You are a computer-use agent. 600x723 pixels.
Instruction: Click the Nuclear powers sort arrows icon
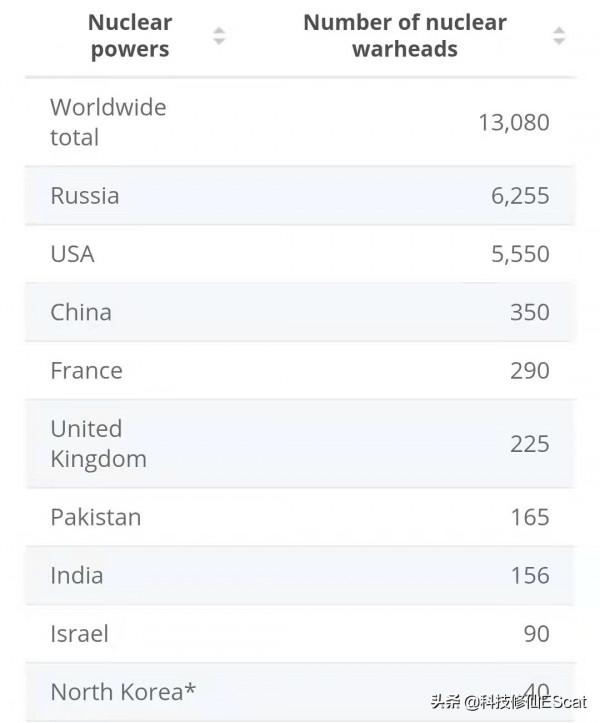tap(219, 37)
